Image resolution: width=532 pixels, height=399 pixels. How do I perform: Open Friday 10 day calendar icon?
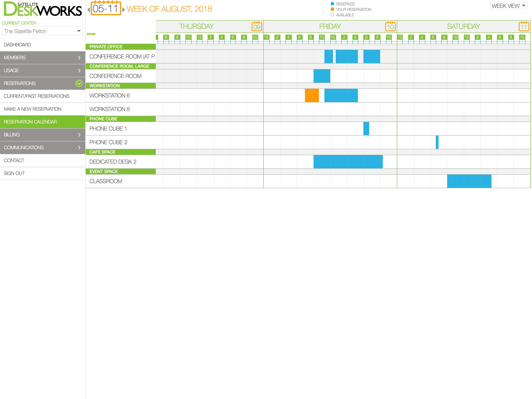[x=390, y=26]
